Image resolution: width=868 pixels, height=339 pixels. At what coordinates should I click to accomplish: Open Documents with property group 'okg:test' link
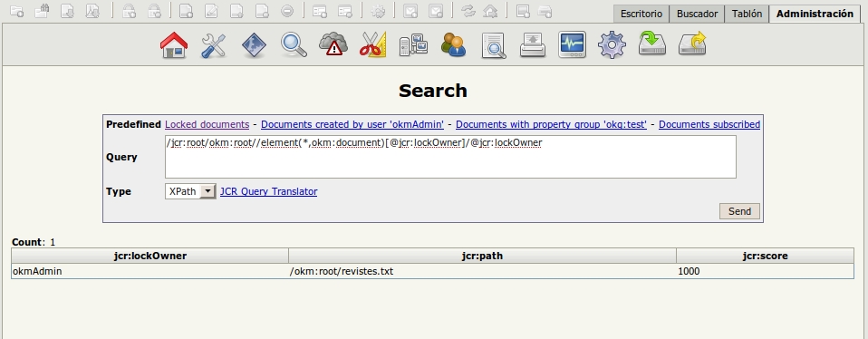point(552,125)
